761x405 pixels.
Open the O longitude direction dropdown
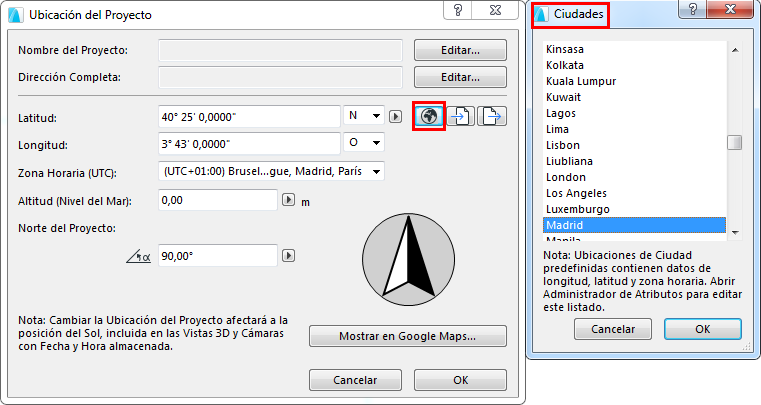tap(364, 142)
